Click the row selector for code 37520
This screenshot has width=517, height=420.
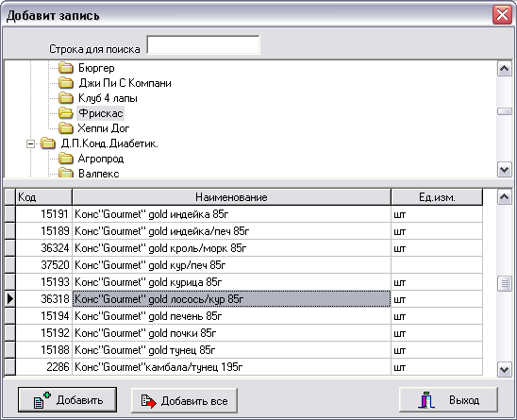[x=9, y=265]
